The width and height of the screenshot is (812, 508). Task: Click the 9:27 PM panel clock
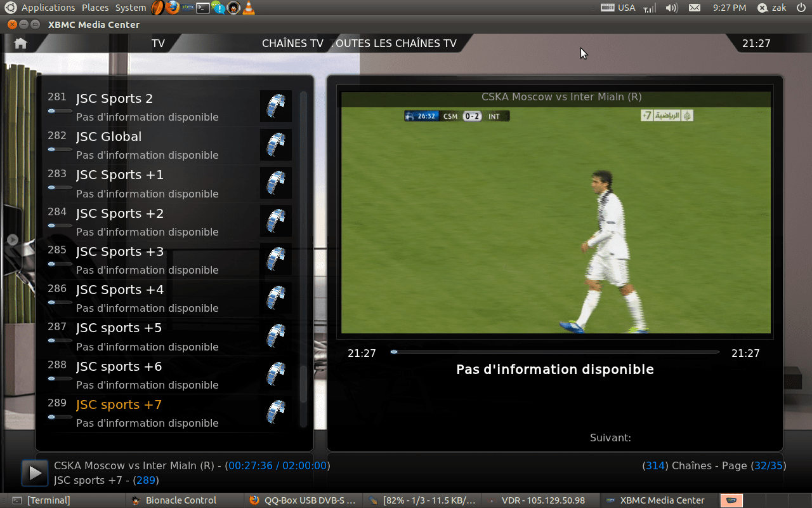tap(730, 8)
